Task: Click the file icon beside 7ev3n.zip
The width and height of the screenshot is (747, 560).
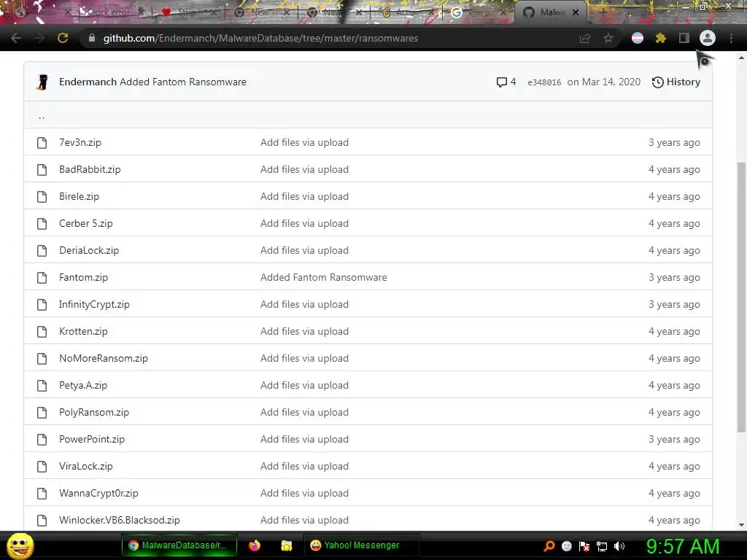Action: [x=42, y=143]
